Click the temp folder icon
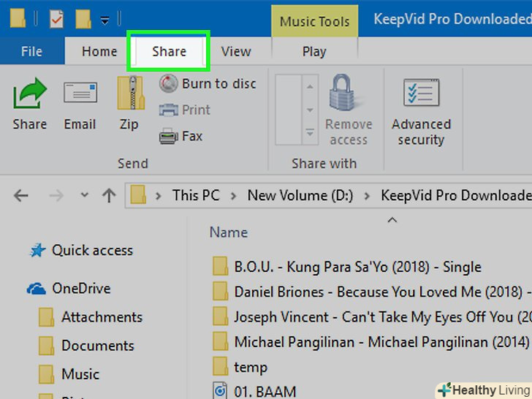532x399 pixels. click(x=220, y=367)
